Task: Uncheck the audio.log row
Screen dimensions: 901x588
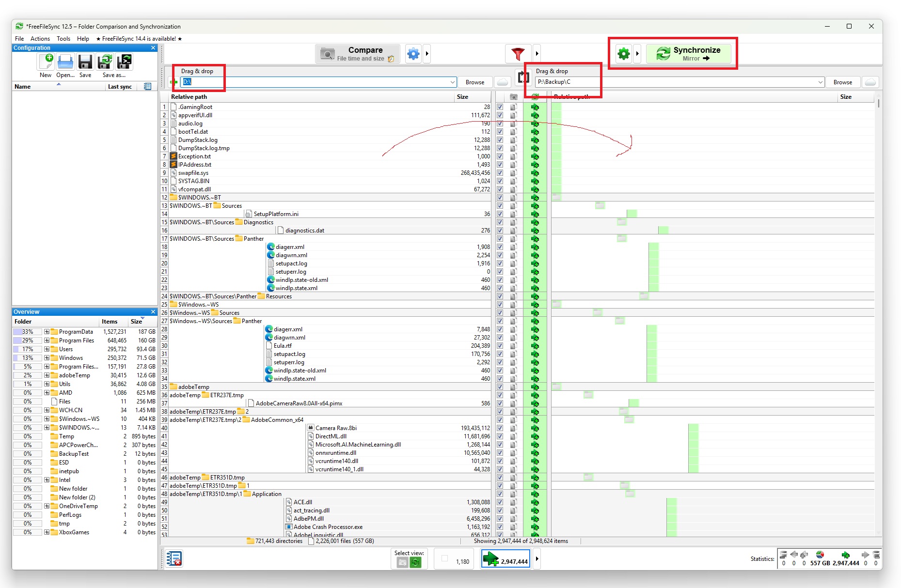Action: coord(499,124)
